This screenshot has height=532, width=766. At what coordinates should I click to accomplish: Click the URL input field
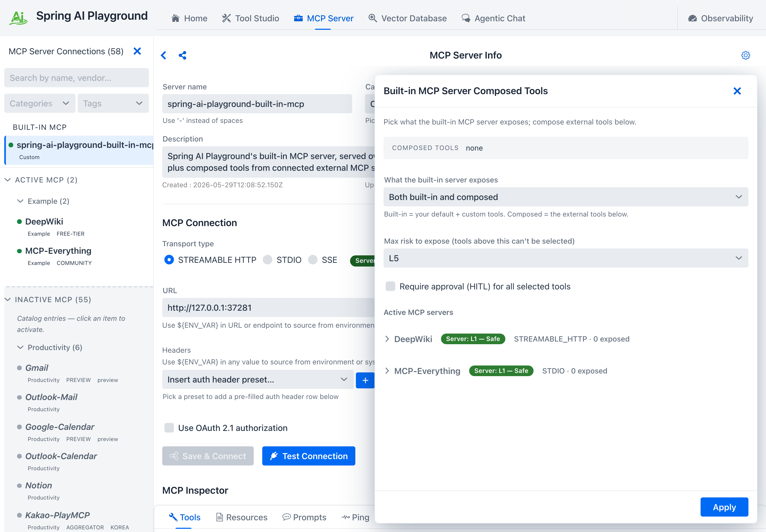coord(269,307)
